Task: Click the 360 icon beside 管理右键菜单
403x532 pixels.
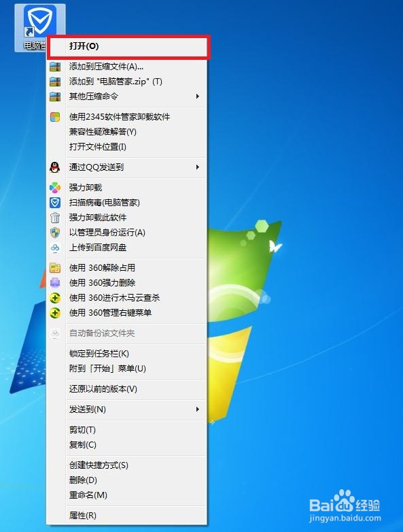Action: coord(55,313)
